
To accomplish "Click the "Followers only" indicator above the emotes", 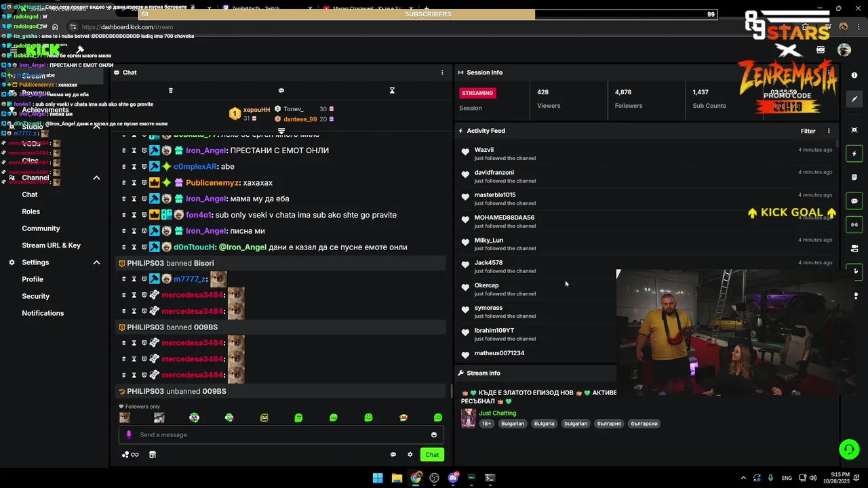I will coord(139,407).
